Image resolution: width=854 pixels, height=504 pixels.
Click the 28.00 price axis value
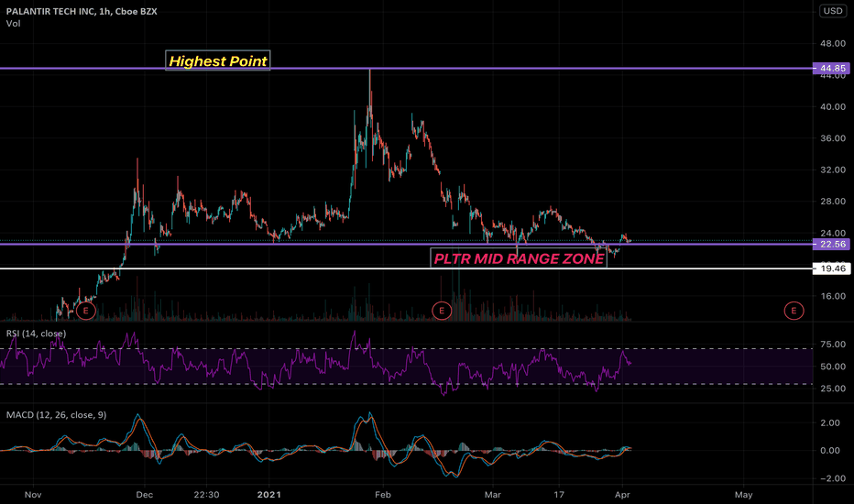click(x=833, y=202)
